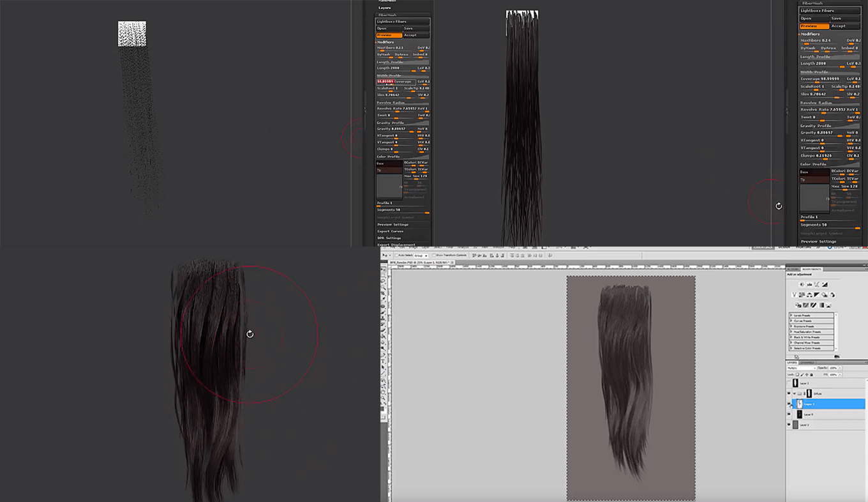
Task: Show the hidden Layer 2 visibility box
Action: click(x=789, y=383)
